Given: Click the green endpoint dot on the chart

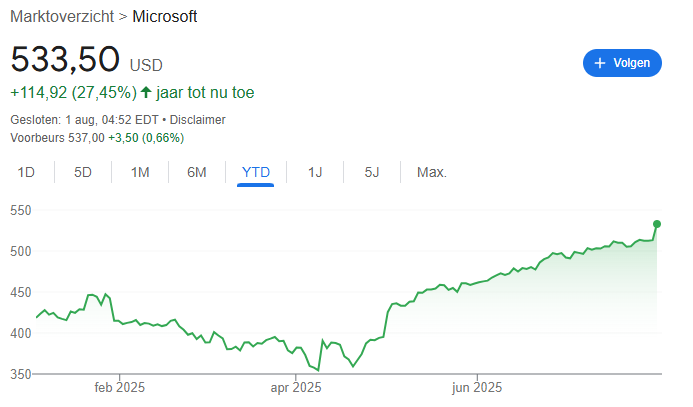Looking at the screenshot, I should (x=657, y=224).
